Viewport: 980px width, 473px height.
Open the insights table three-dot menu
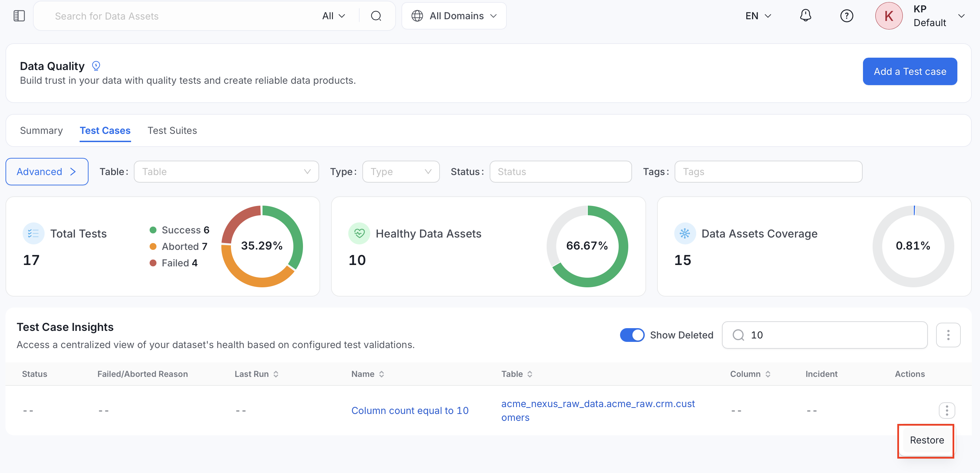tap(948, 335)
